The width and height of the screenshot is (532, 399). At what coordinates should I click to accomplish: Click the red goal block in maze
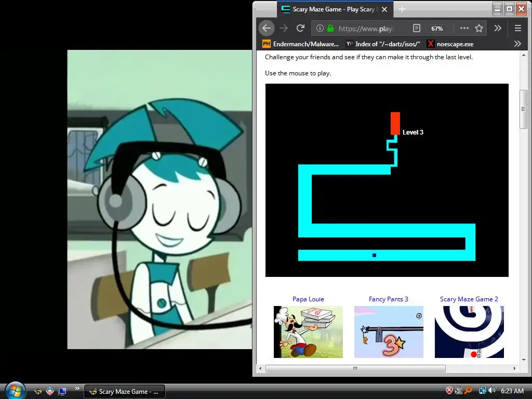395,124
